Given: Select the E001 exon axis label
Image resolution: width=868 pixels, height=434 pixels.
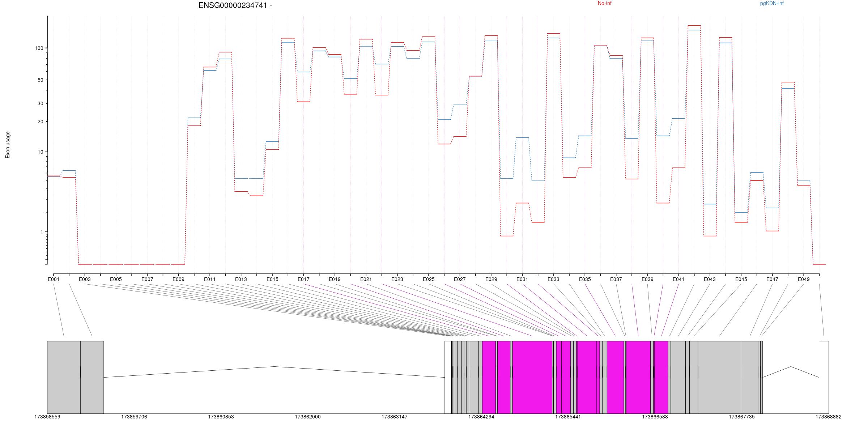Looking at the screenshot, I should point(54,279).
